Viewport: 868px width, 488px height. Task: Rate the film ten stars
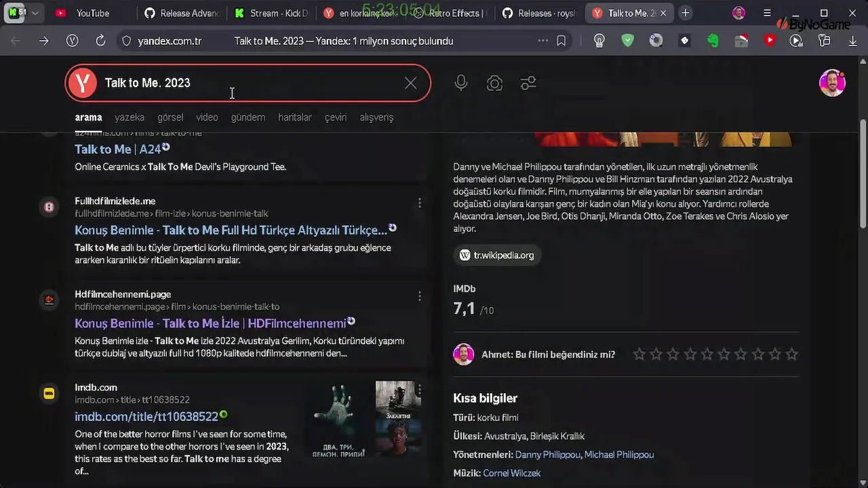click(x=791, y=354)
